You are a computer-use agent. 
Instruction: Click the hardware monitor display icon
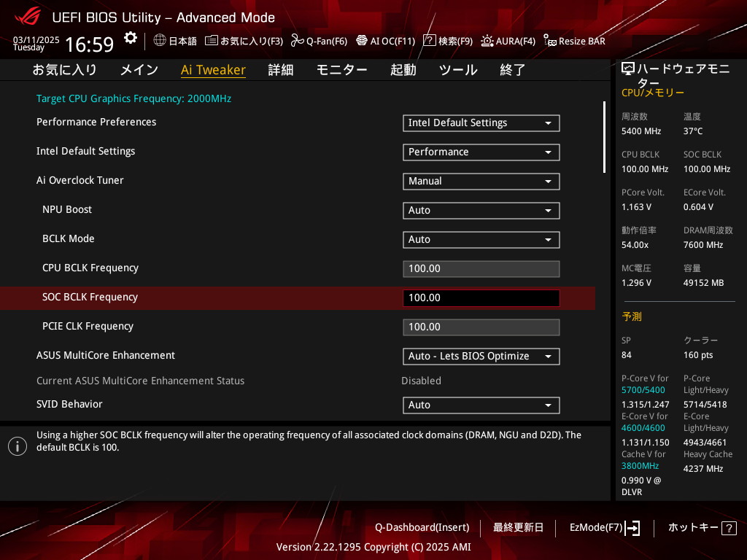click(628, 69)
